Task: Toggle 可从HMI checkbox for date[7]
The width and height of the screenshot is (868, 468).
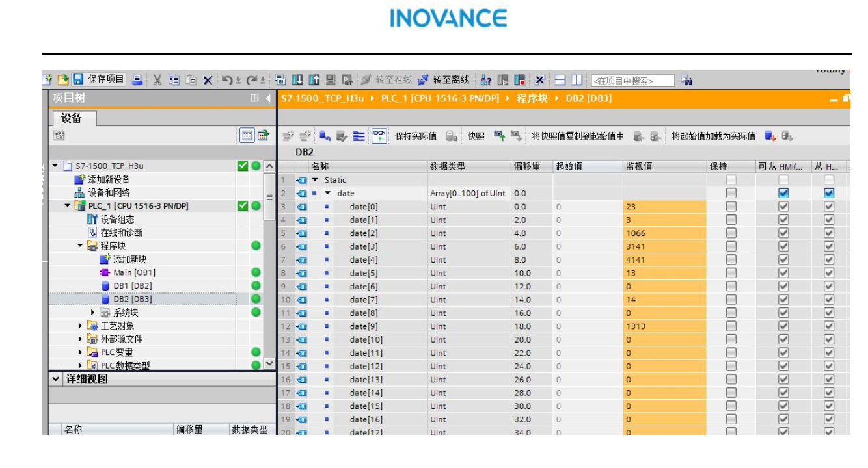Action: click(x=783, y=300)
